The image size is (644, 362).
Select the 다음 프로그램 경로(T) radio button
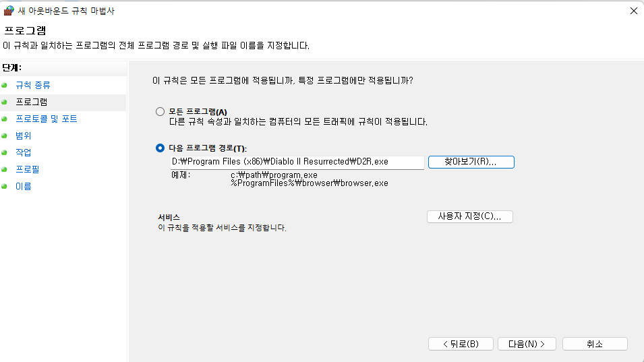coord(160,148)
